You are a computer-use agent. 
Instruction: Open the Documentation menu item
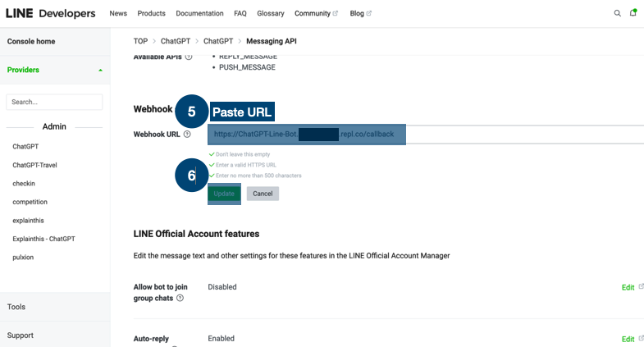tap(199, 13)
